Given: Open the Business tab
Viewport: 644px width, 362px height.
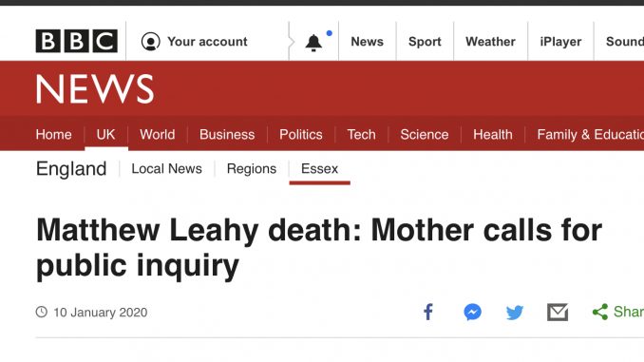Looking at the screenshot, I should click(x=227, y=134).
